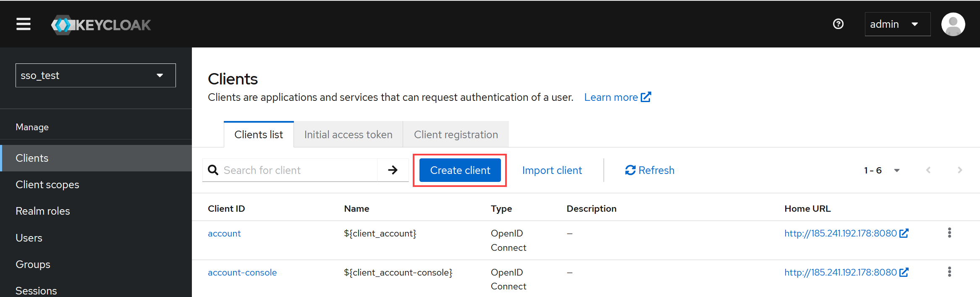This screenshot has height=297, width=980.
Task: Open the help question mark icon
Action: point(838,24)
